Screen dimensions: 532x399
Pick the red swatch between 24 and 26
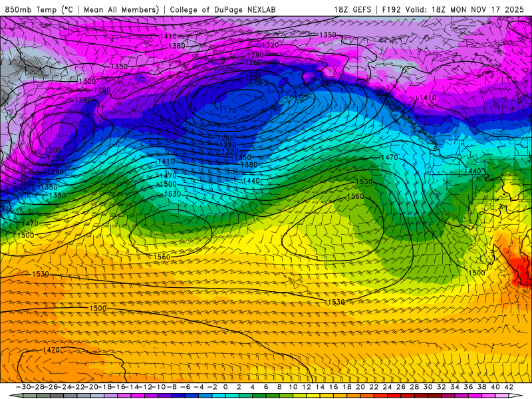click(x=394, y=396)
